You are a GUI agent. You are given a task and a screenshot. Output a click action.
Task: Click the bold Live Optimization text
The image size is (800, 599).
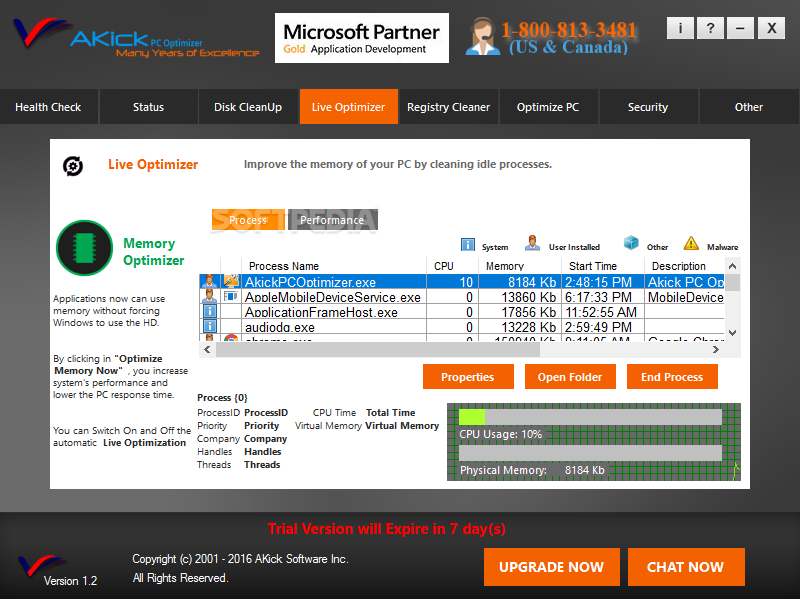tap(144, 443)
